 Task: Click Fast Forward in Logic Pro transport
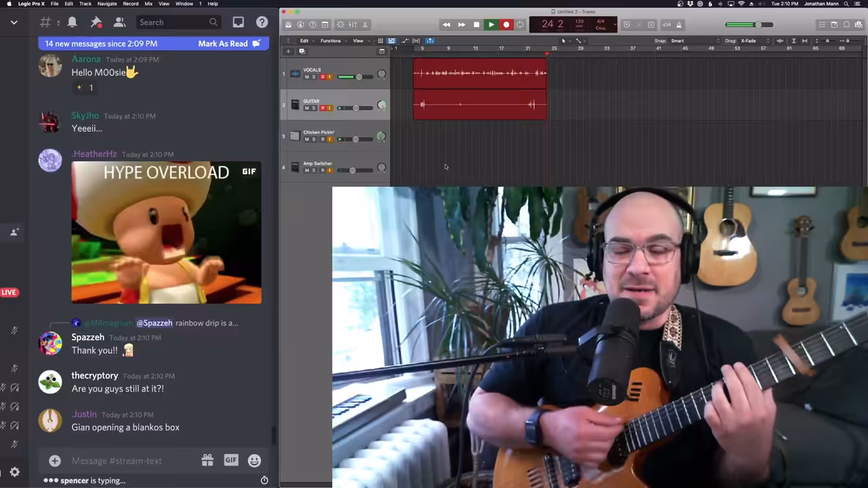pyautogui.click(x=462, y=24)
